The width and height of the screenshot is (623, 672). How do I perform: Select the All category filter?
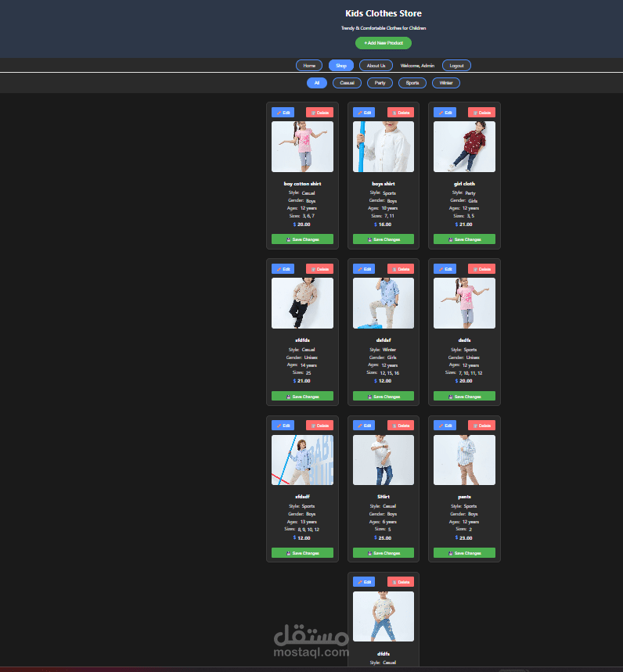[x=317, y=83]
